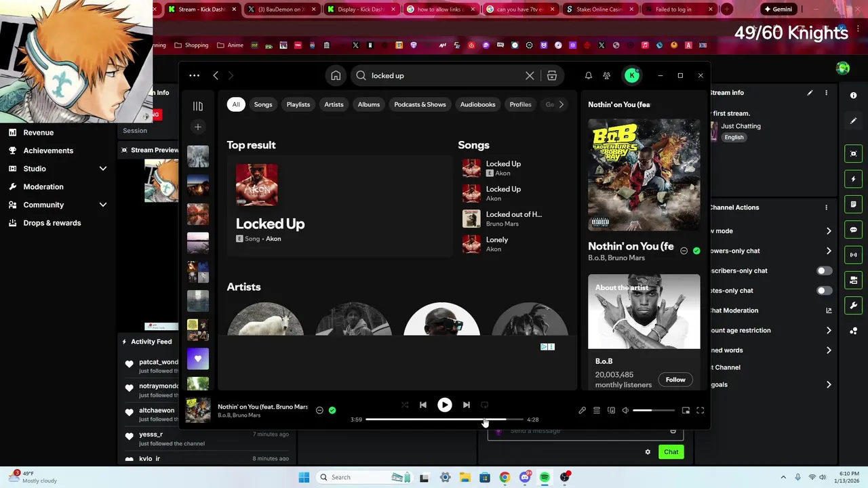The height and width of the screenshot is (488, 868).
Task: Show more filter chips with right arrow
Action: (x=561, y=104)
